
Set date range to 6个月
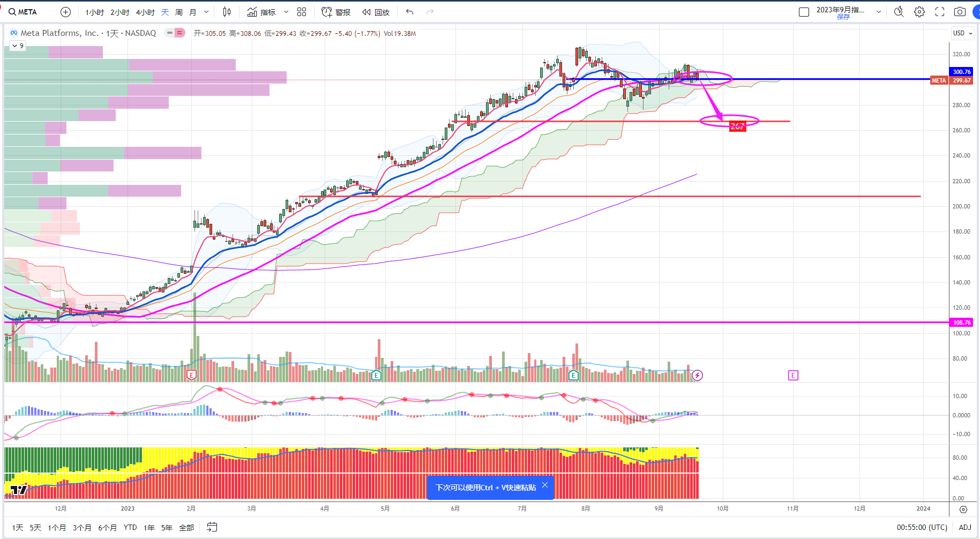[x=107, y=528]
